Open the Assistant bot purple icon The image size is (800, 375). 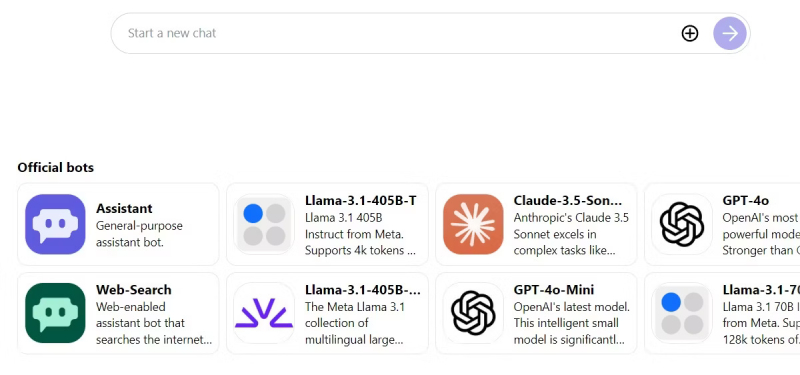(55, 224)
